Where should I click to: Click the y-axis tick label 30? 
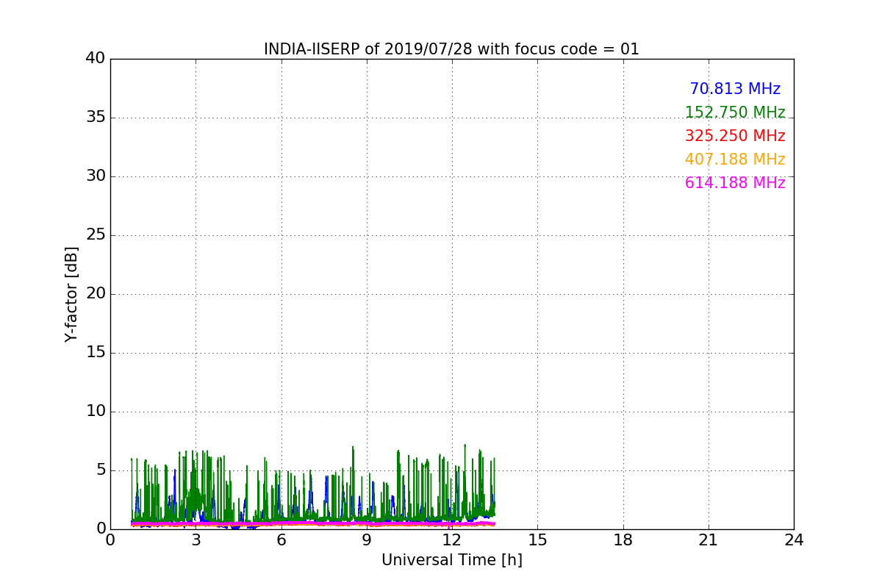coord(95,176)
